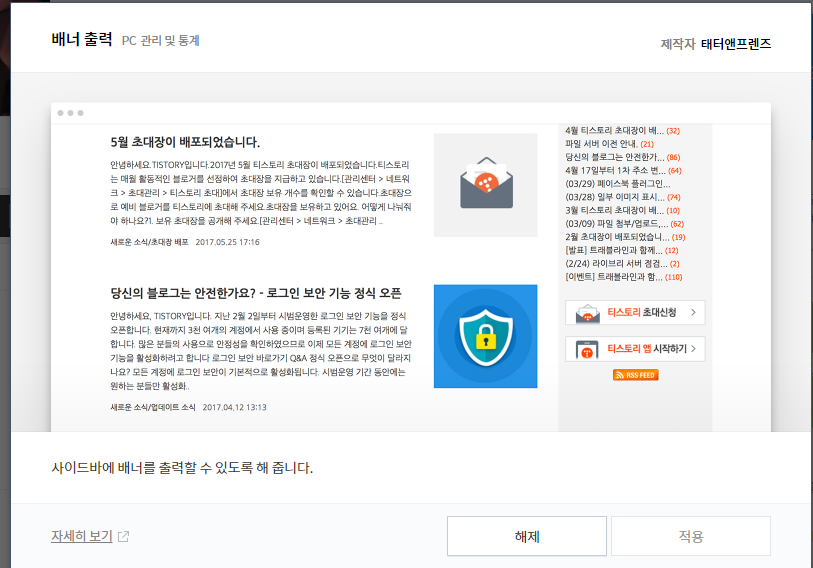Click sidebar item (2/24) 라이브러리 서버 점검
Viewport: 813px width, 568px height.
click(x=616, y=264)
